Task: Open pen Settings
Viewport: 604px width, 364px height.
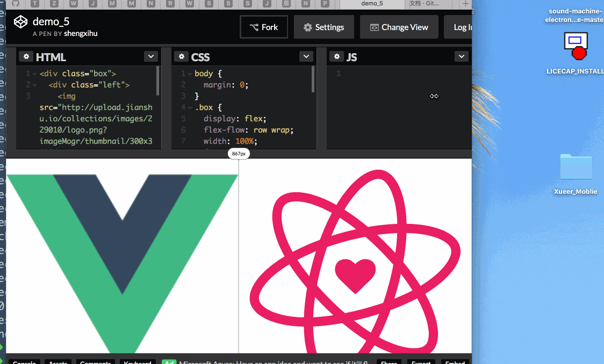Action: click(324, 27)
